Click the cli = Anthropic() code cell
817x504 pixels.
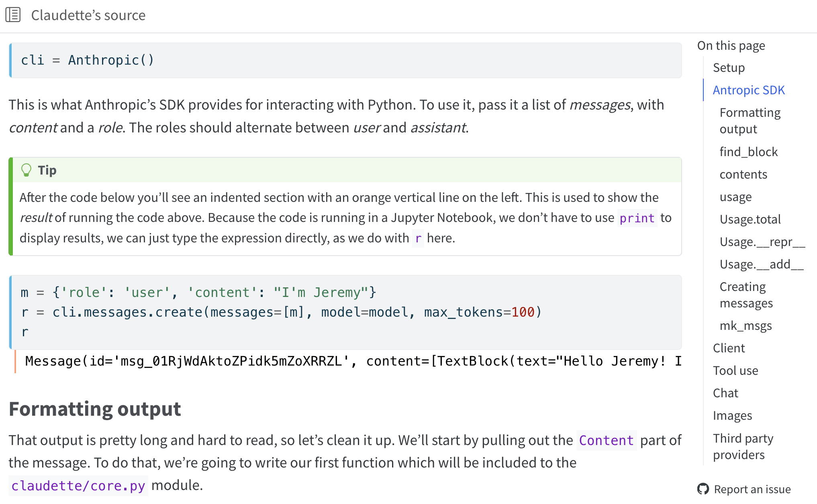point(345,60)
